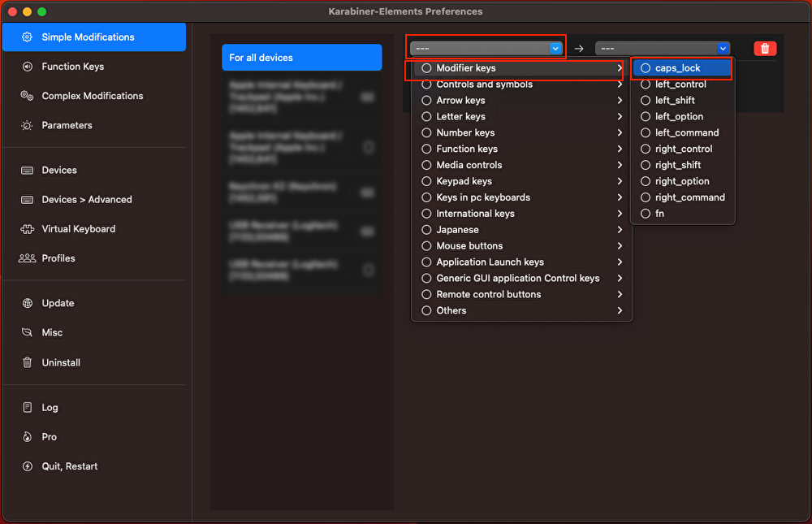The image size is (812, 524).
Task: Delete the mapping with red trash button
Action: click(765, 48)
